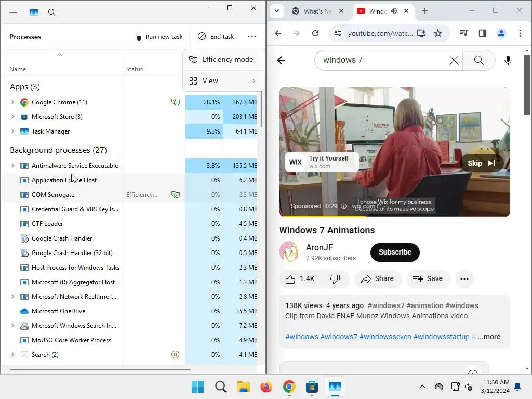
Task: Sort processes by Name column
Action: [x=18, y=69]
